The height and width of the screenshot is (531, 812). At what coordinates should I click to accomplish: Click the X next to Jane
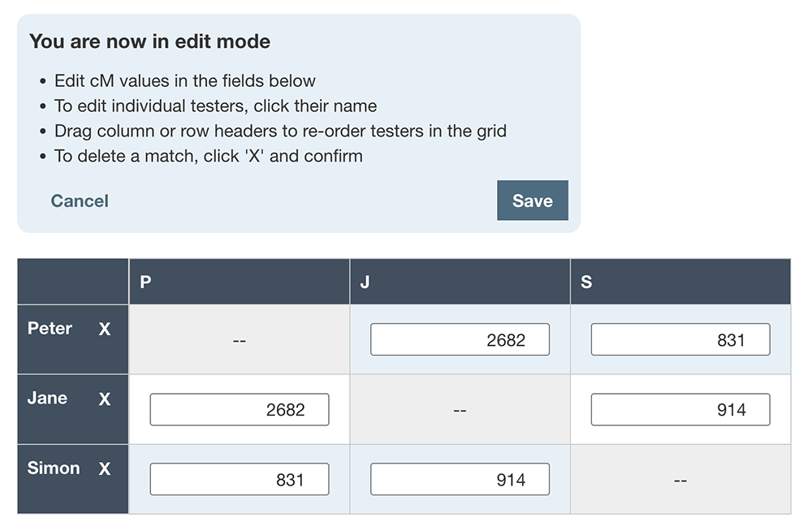(105, 399)
